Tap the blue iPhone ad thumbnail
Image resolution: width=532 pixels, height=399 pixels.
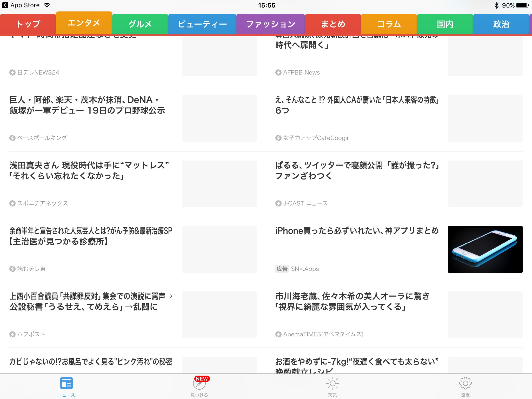coord(485,249)
